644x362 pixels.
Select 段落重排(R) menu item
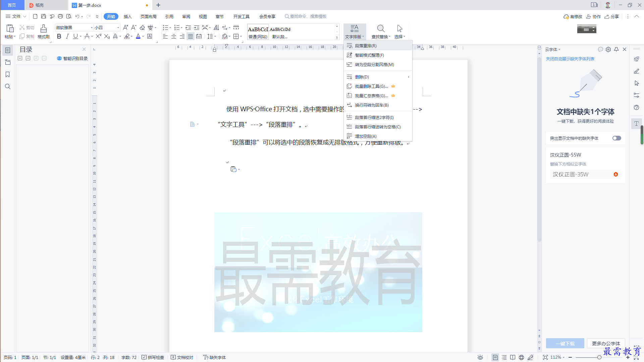[x=378, y=46]
